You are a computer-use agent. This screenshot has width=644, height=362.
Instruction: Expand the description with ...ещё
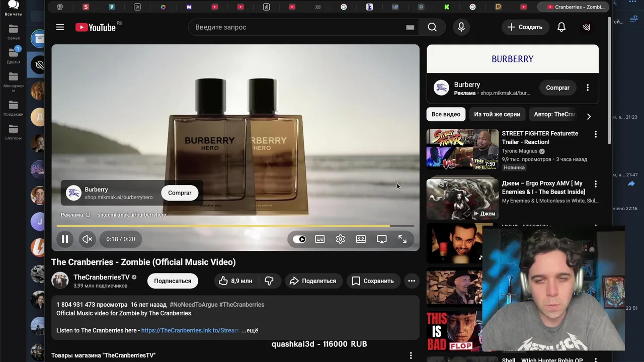250,330
